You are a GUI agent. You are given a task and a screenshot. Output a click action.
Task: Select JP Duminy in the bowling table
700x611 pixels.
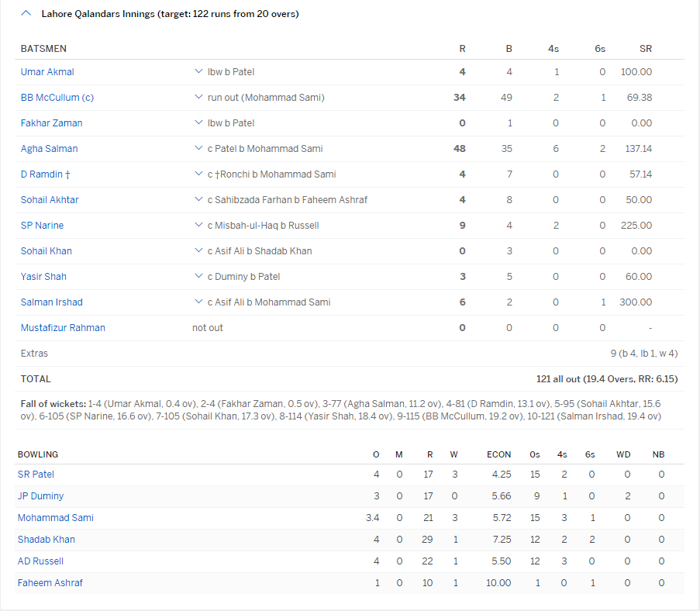pos(40,495)
